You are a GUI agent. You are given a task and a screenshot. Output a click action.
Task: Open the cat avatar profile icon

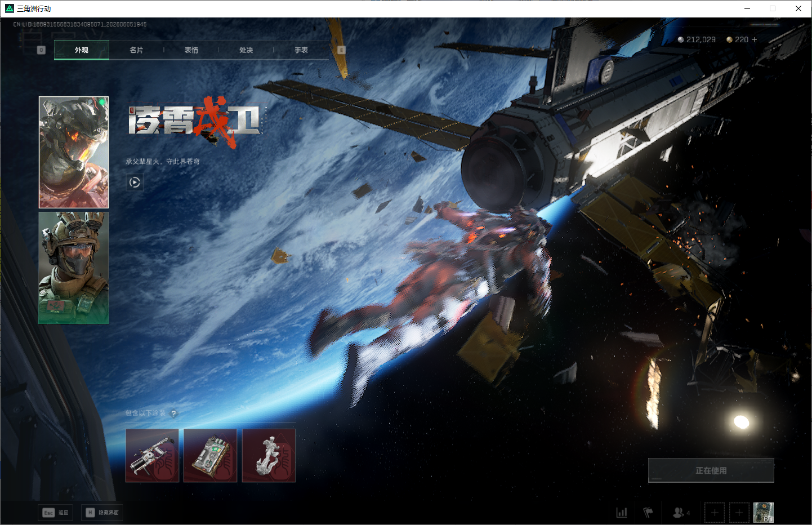click(x=764, y=513)
